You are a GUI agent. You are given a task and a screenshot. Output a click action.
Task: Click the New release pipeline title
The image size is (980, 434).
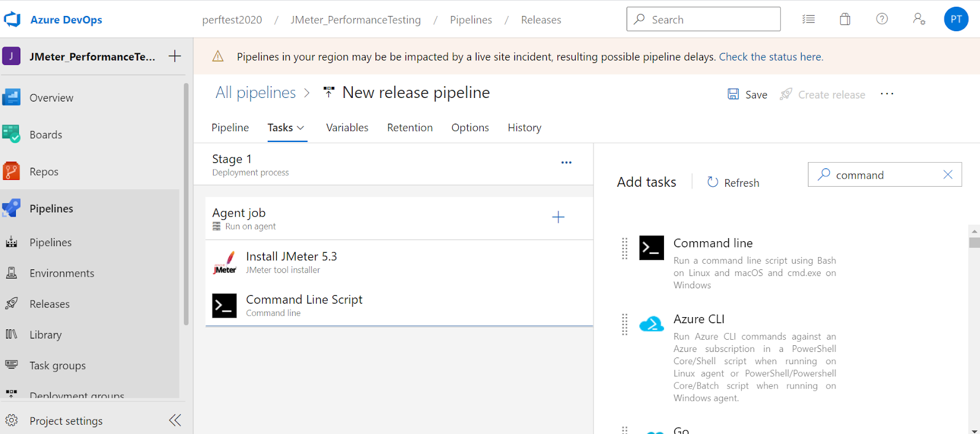416,92
